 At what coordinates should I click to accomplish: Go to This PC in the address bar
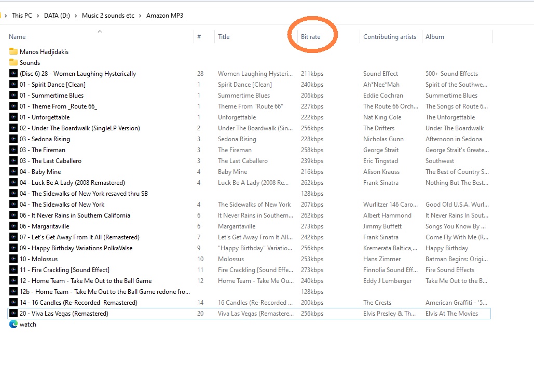[22, 16]
